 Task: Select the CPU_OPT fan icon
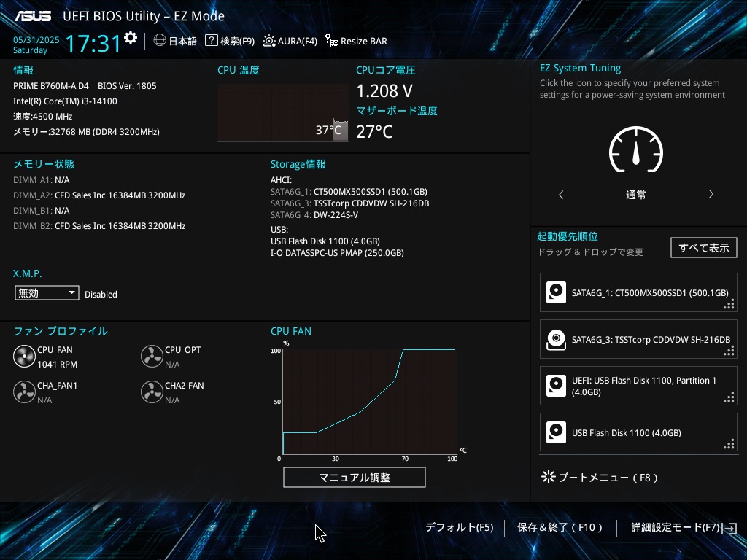(152, 357)
